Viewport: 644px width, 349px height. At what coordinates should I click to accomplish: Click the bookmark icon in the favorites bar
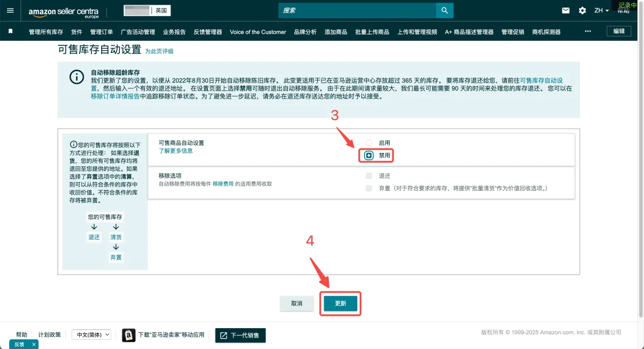(10, 32)
